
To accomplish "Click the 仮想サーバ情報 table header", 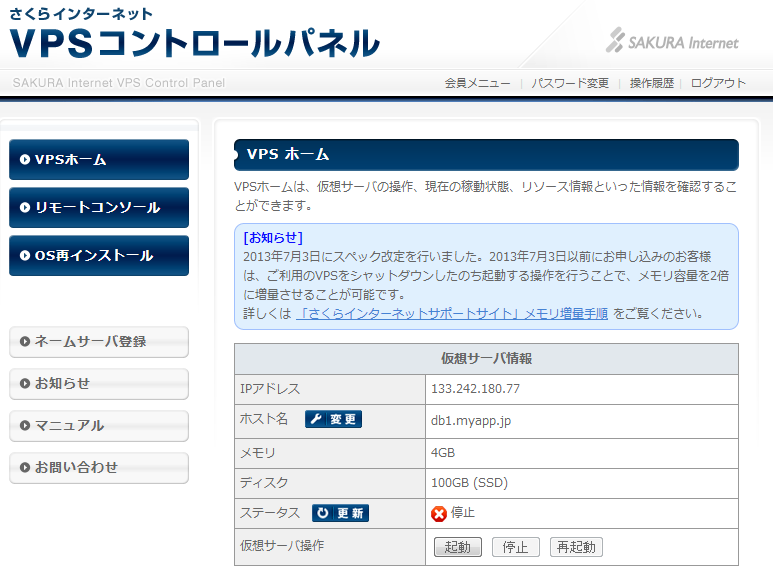I will coord(486,359).
